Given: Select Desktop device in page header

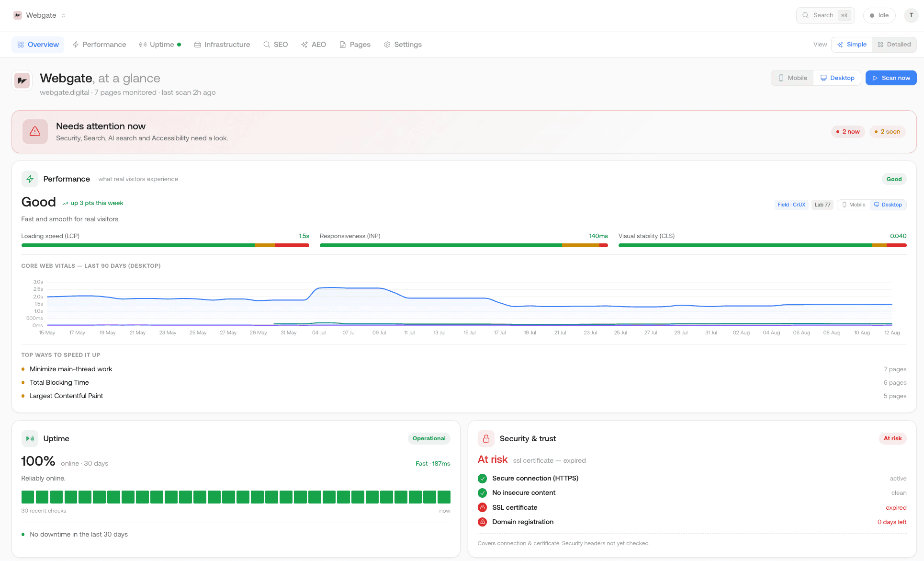Looking at the screenshot, I should 837,78.
